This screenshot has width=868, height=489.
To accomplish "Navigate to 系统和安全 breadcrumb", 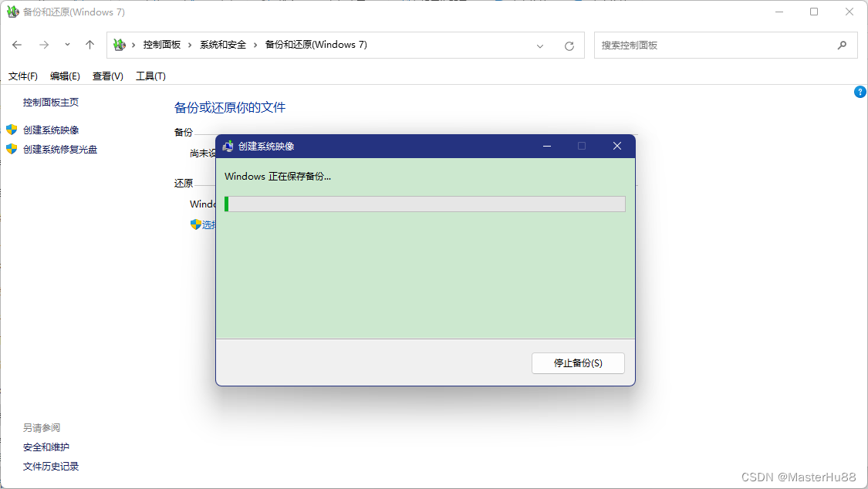I will click(x=222, y=45).
